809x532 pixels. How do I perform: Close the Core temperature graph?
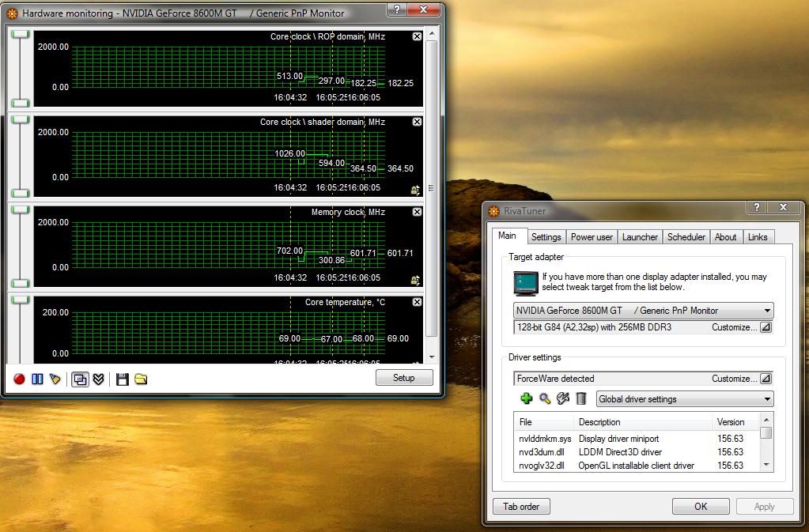click(417, 302)
